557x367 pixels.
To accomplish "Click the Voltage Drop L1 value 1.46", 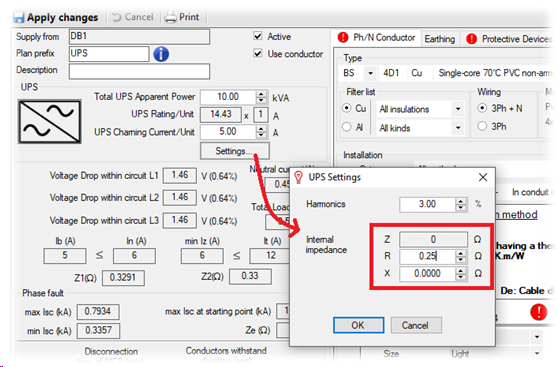I will coord(180,175).
